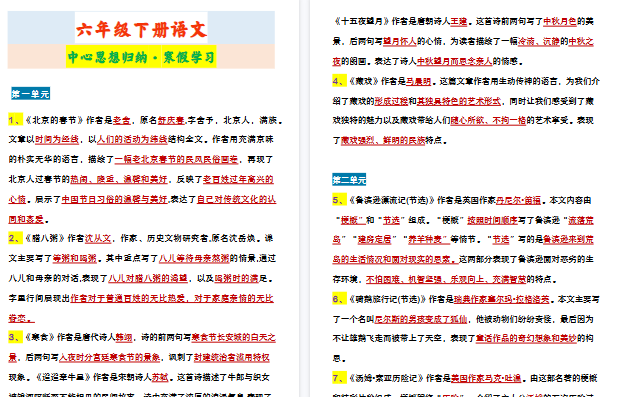Click the title 《迢迢牵牛星》
Screen dimensions: 617x397
[x=63, y=377]
